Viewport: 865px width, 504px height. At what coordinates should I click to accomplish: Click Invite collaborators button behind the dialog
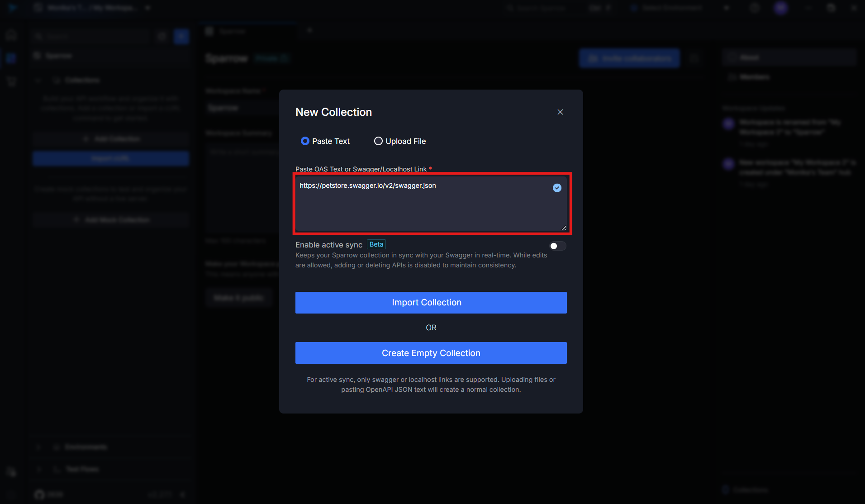[x=629, y=58]
